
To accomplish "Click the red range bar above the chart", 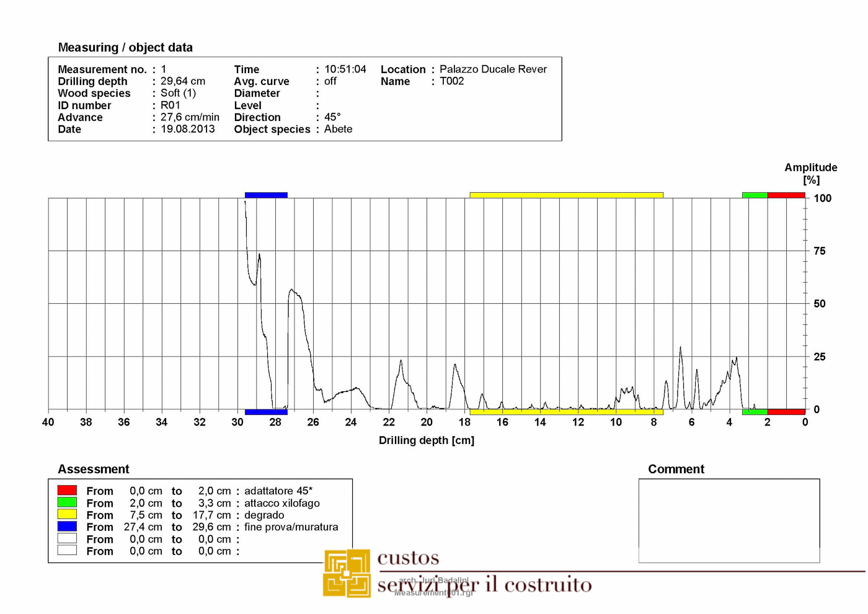I will (786, 195).
